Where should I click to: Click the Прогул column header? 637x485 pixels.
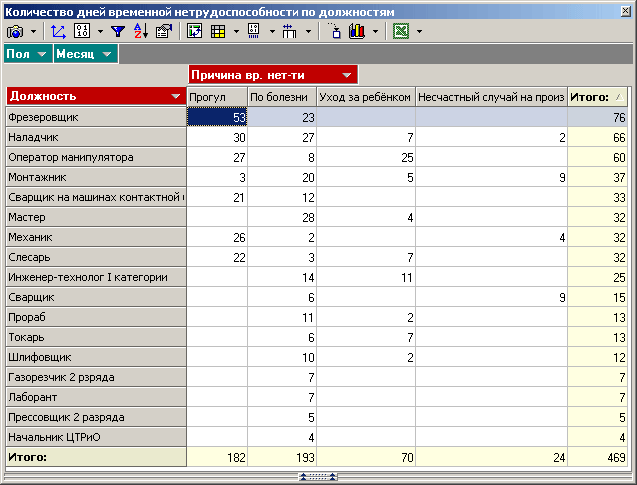217,97
